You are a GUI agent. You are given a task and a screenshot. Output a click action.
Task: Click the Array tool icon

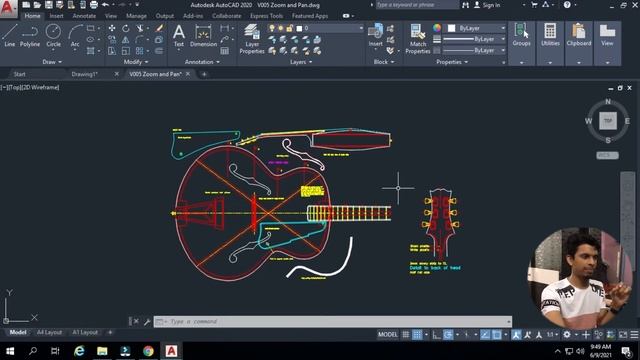point(140,51)
